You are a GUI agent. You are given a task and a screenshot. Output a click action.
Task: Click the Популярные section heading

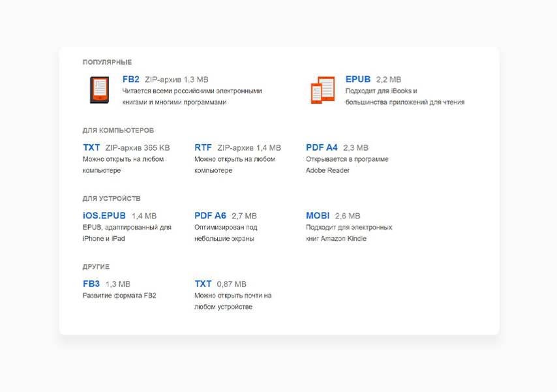click(107, 62)
